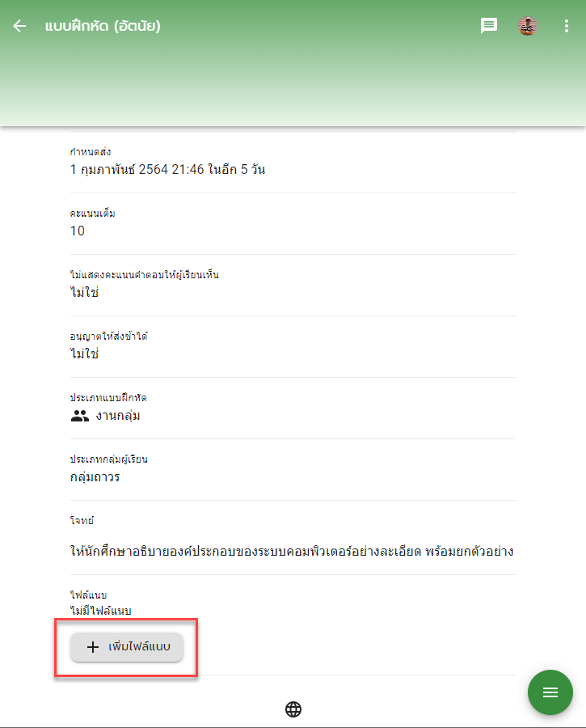
Task: Click the ไฟล์แนบ label
Action: click(89, 595)
